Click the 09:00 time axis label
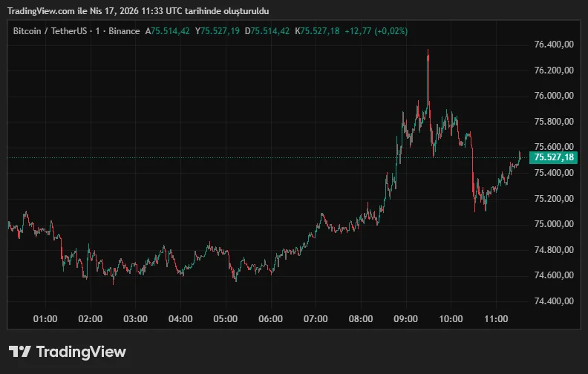This screenshot has height=374, width=588. click(x=406, y=319)
